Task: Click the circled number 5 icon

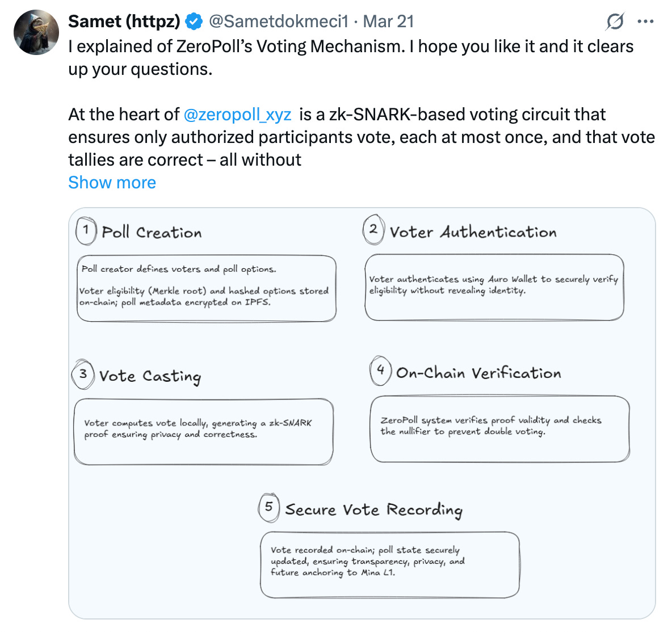Action: point(268,507)
